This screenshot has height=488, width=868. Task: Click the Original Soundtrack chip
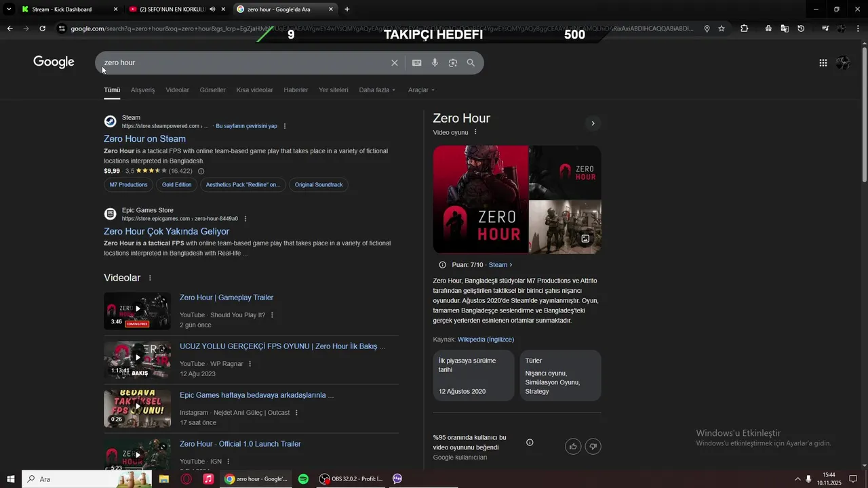point(319,185)
